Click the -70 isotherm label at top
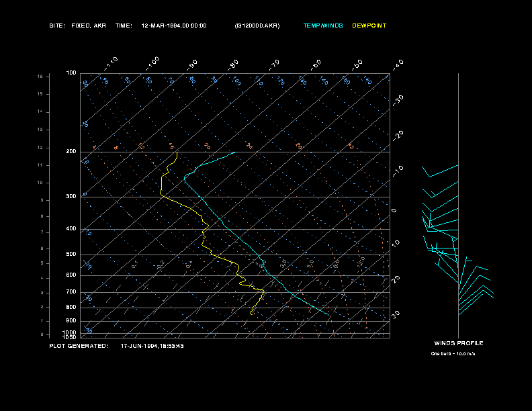The height and width of the screenshot is (411, 532). [x=274, y=65]
